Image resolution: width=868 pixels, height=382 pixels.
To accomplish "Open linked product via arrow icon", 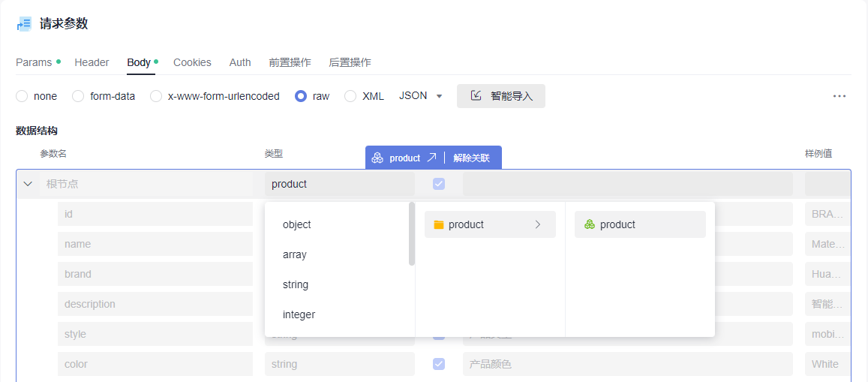I will (x=431, y=158).
